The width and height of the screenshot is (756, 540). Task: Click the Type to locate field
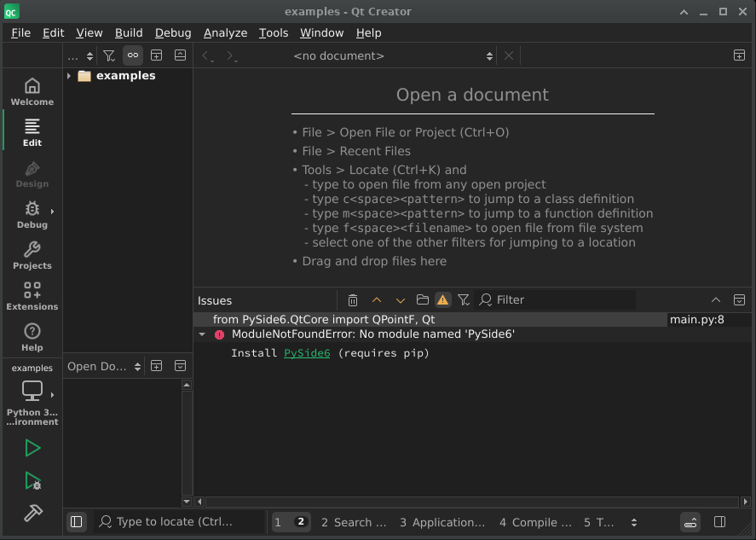click(x=179, y=522)
